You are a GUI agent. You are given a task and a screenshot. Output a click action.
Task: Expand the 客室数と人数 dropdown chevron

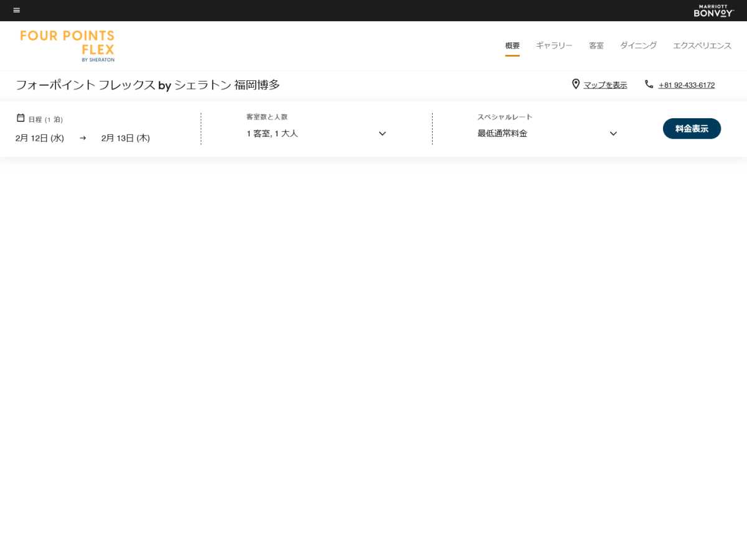click(382, 134)
